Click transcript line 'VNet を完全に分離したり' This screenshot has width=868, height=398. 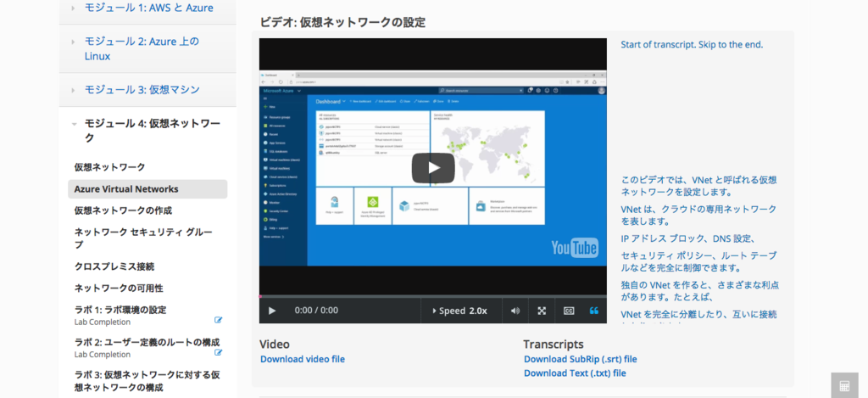(x=698, y=314)
